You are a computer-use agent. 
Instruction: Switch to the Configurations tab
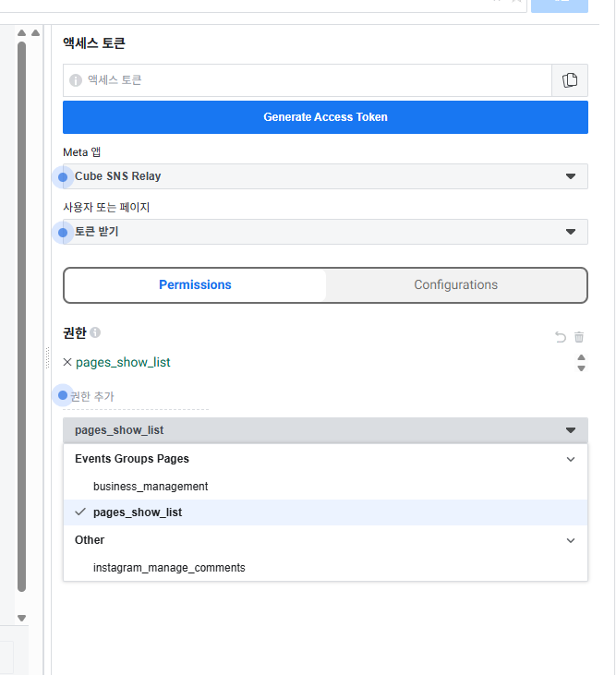[x=456, y=285]
